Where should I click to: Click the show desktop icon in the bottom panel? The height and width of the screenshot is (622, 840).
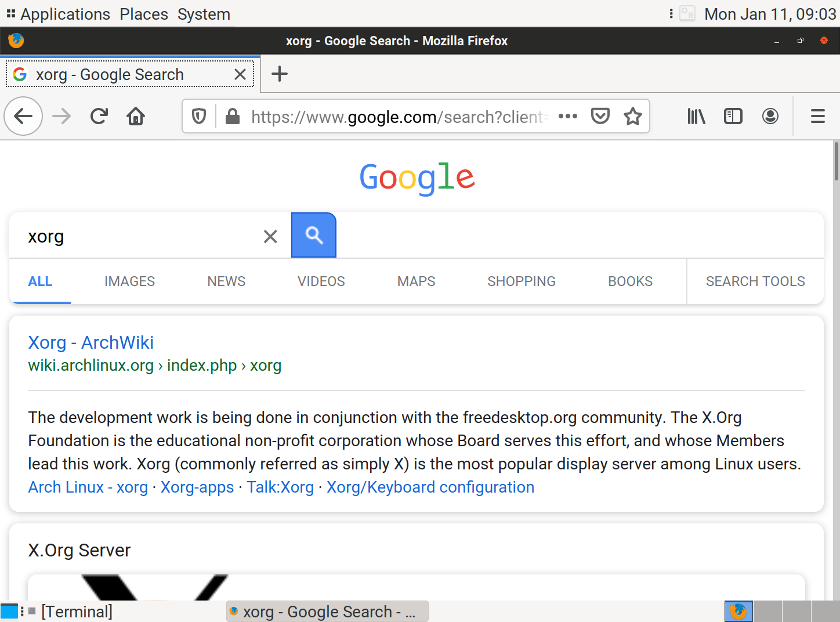(9, 612)
